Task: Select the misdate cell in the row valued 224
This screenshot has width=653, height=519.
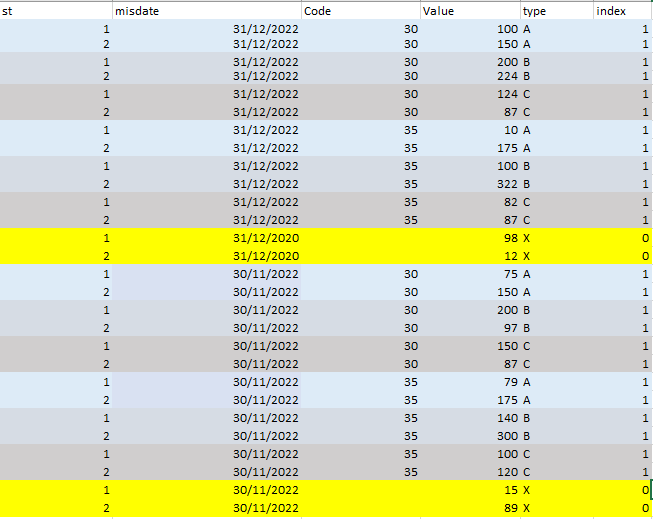Action: pos(207,76)
